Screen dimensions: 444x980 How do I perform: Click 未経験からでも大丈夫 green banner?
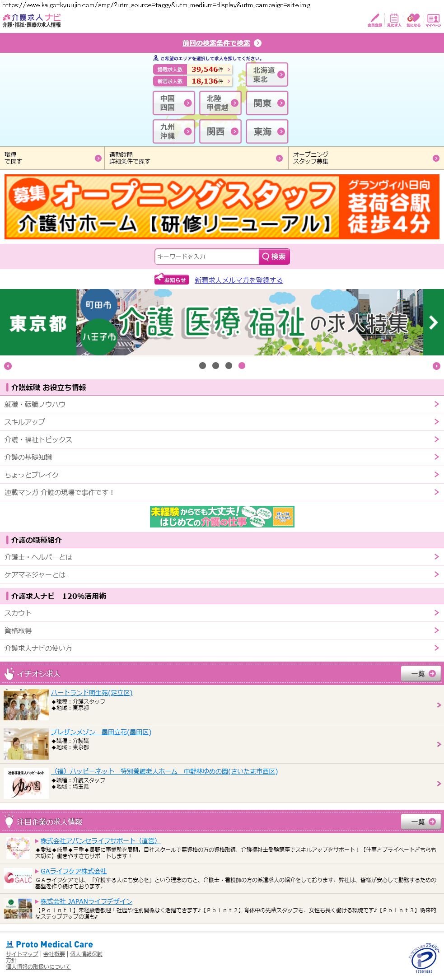222,517
